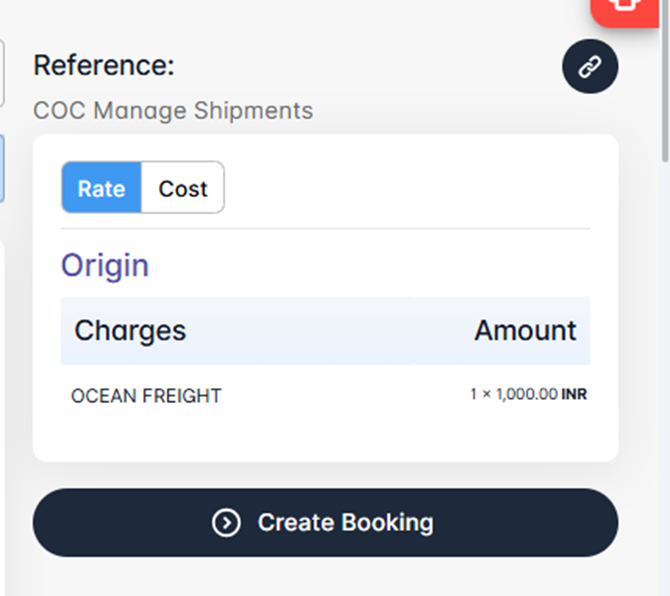Click the partial input box at top-left edge

pos(2,72)
